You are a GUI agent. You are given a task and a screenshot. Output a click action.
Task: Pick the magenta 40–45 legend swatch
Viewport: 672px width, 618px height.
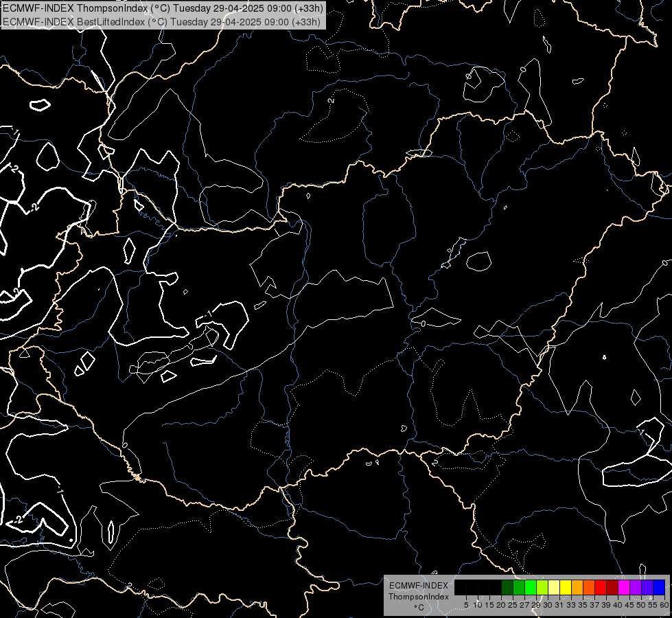point(624,587)
